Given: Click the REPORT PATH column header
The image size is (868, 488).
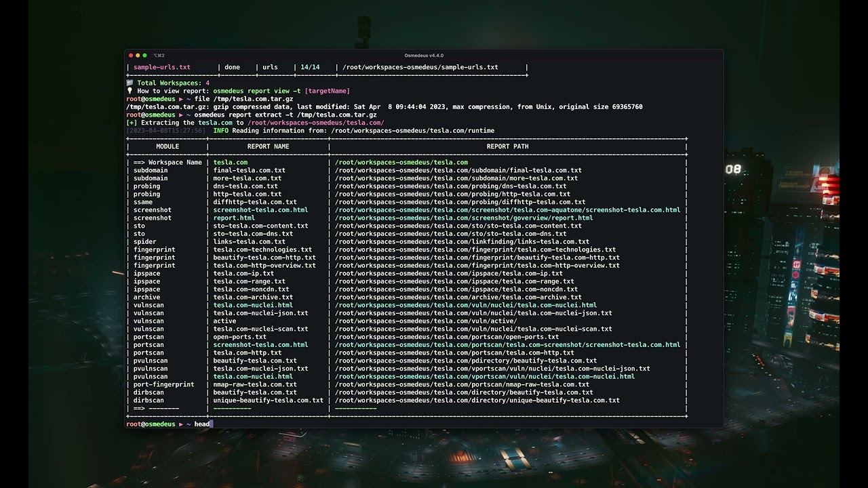Looking at the screenshot, I should (508, 146).
